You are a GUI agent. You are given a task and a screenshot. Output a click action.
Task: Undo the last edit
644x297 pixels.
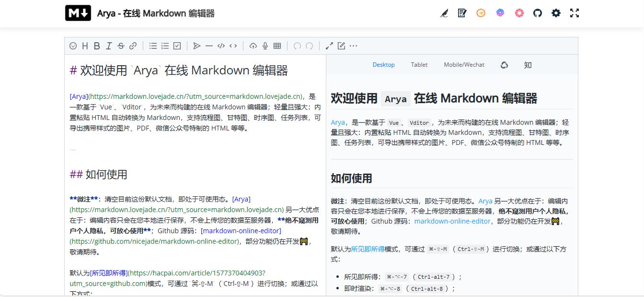pyautogui.click(x=297, y=46)
